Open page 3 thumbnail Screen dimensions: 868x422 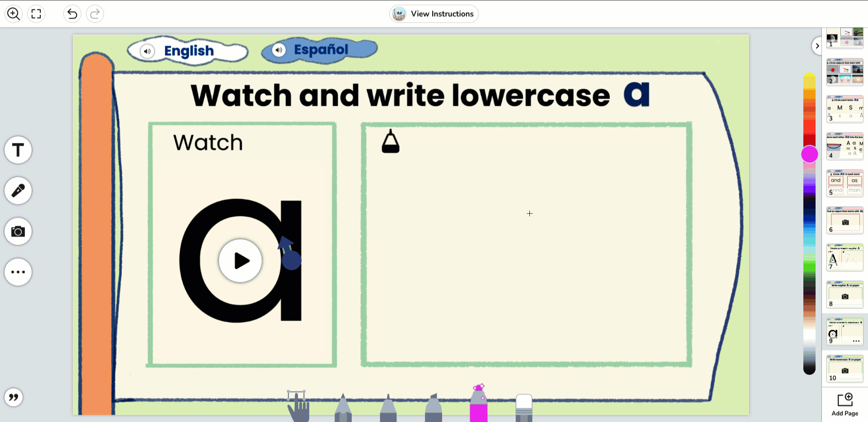845,109
